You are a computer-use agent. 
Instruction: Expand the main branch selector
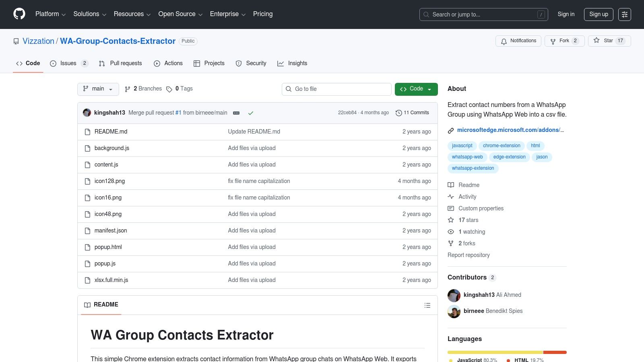[x=98, y=89]
